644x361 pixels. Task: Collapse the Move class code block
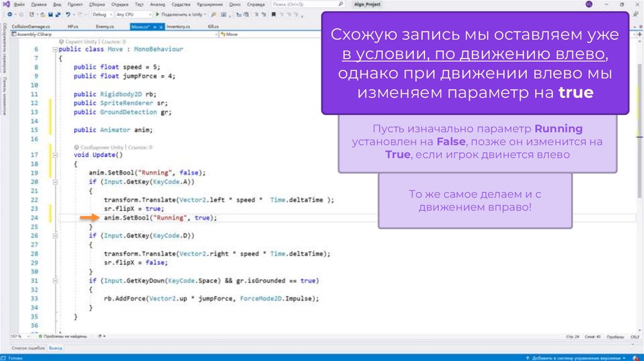(55, 49)
